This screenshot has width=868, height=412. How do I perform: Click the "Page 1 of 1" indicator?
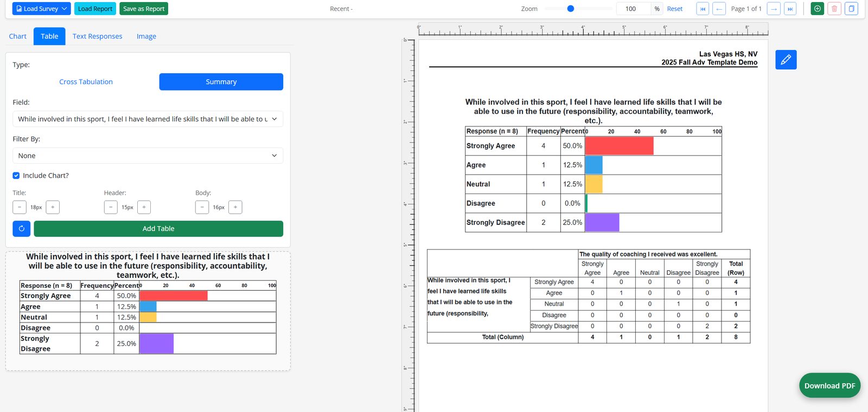[746, 9]
